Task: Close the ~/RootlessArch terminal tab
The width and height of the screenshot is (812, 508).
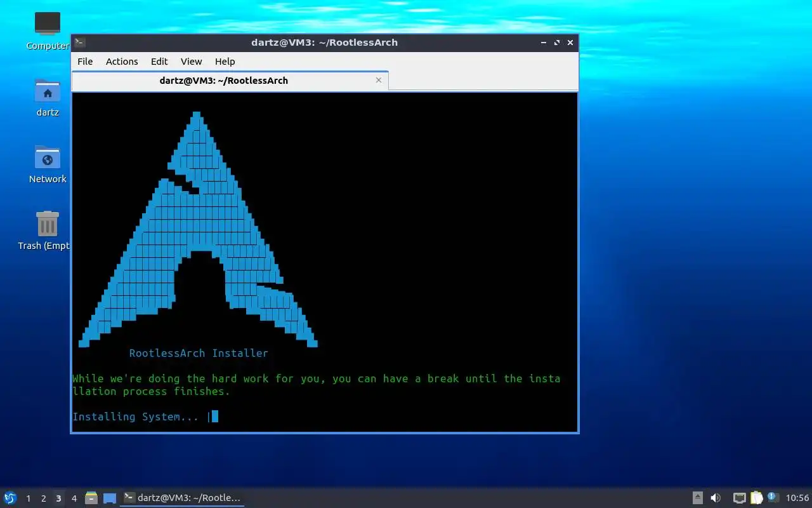Action: point(379,80)
